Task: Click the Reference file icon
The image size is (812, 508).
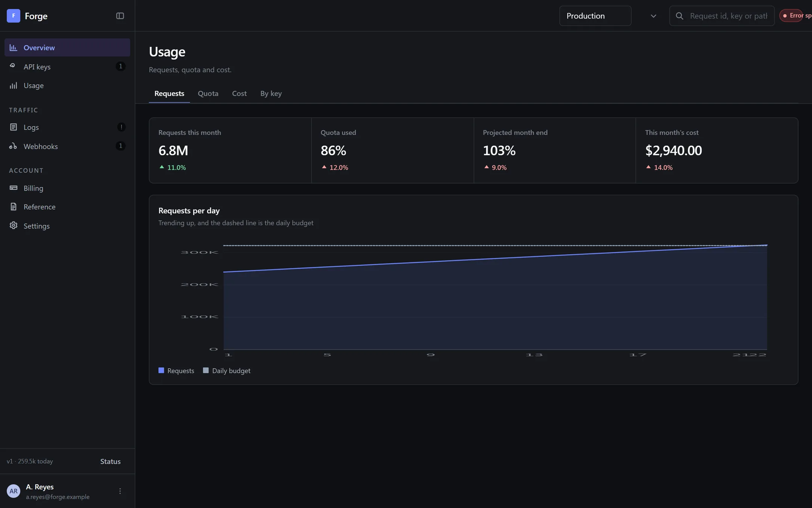Action: 13,207
